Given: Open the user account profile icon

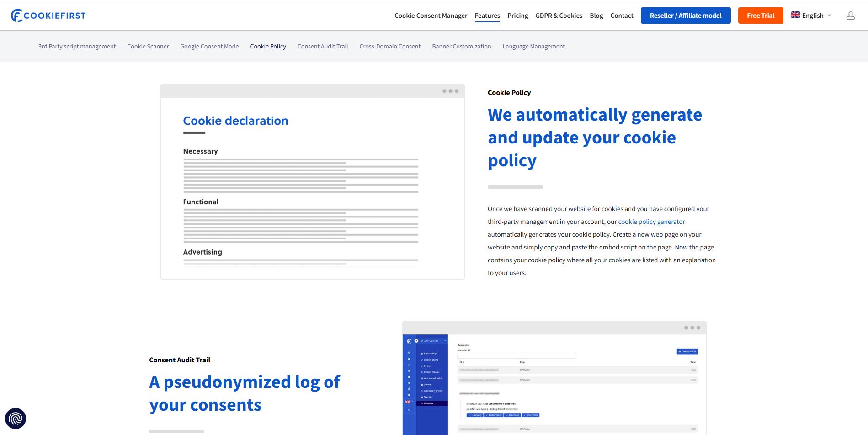Looking at the screenshot, I should coord(850,16).
